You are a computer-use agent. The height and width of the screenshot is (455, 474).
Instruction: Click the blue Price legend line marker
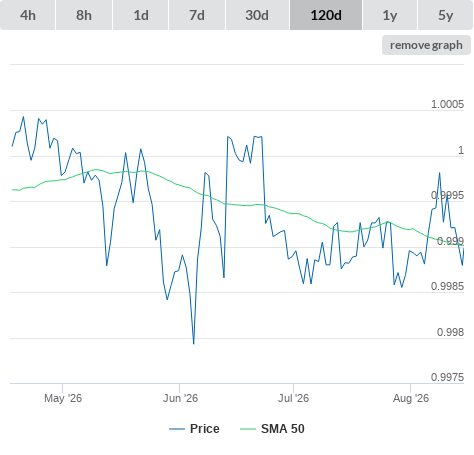click(x=177, y=429)
